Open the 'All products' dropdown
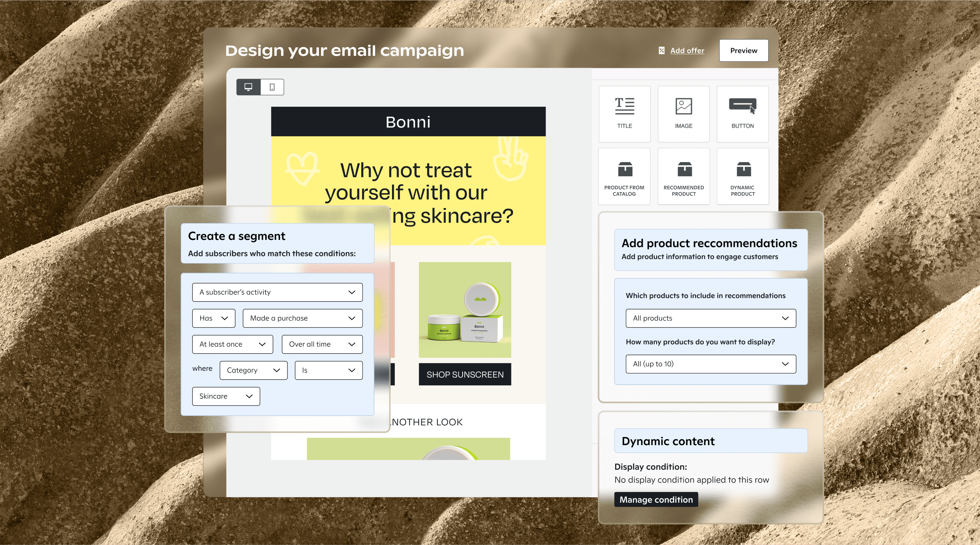 710,318
